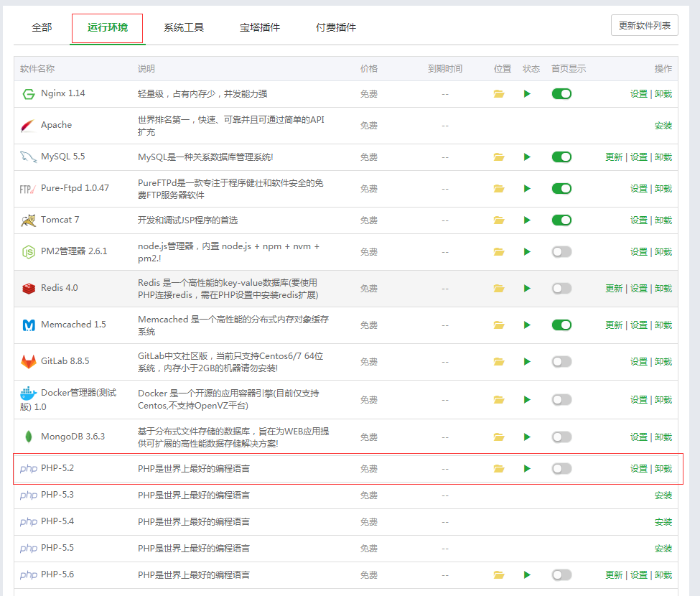
Task: Open the PM2管理器 folder location icon
Action: tap(499, 252)
